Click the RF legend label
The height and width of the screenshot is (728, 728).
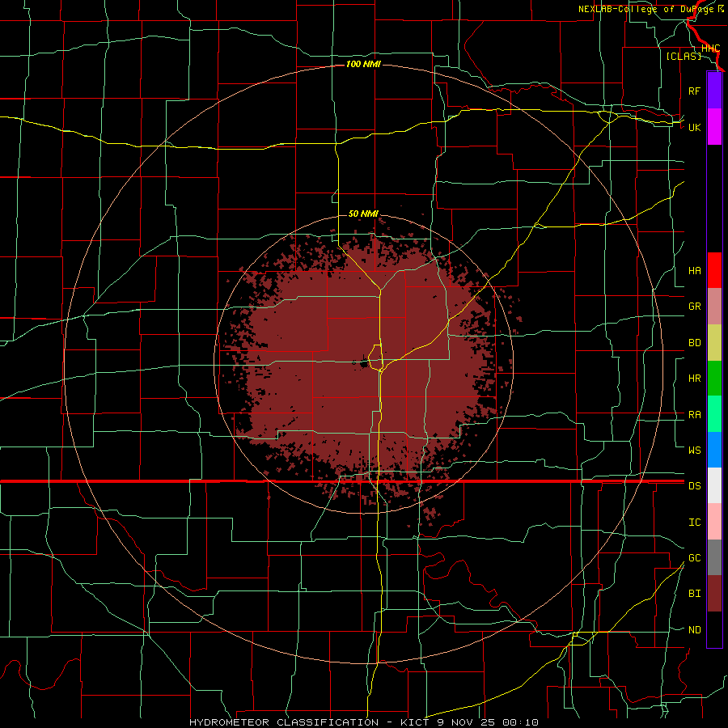(695, 91)
